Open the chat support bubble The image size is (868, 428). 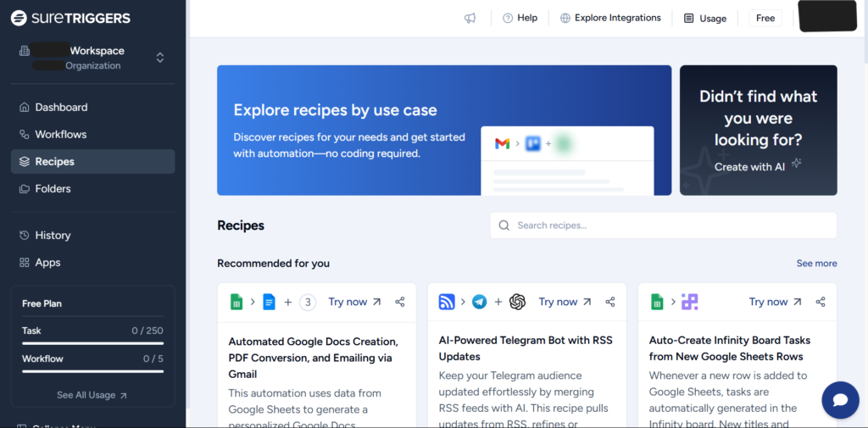[x=840, y=400]
